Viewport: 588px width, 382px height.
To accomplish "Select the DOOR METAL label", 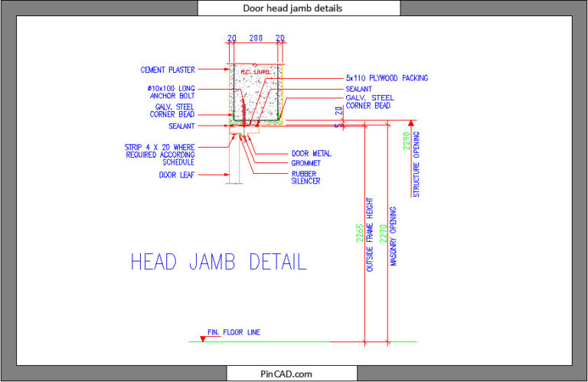I will click(312, 153).
